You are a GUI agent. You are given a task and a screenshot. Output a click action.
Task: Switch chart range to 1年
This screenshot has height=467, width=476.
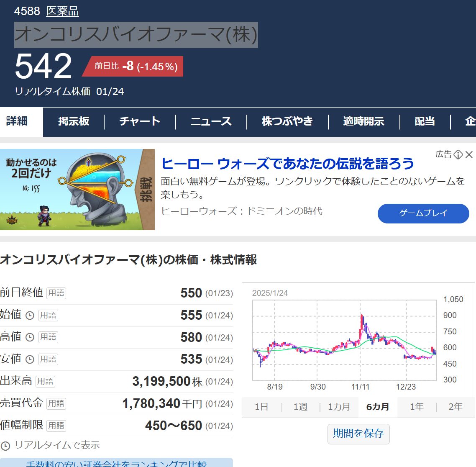(417, 407)
